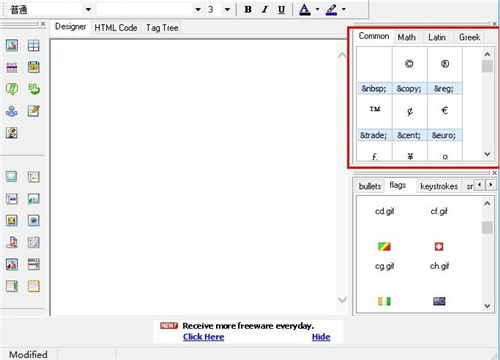Open the font name dropdown
The width and height of the screenshot is (500, 360).
pos(198,9)
